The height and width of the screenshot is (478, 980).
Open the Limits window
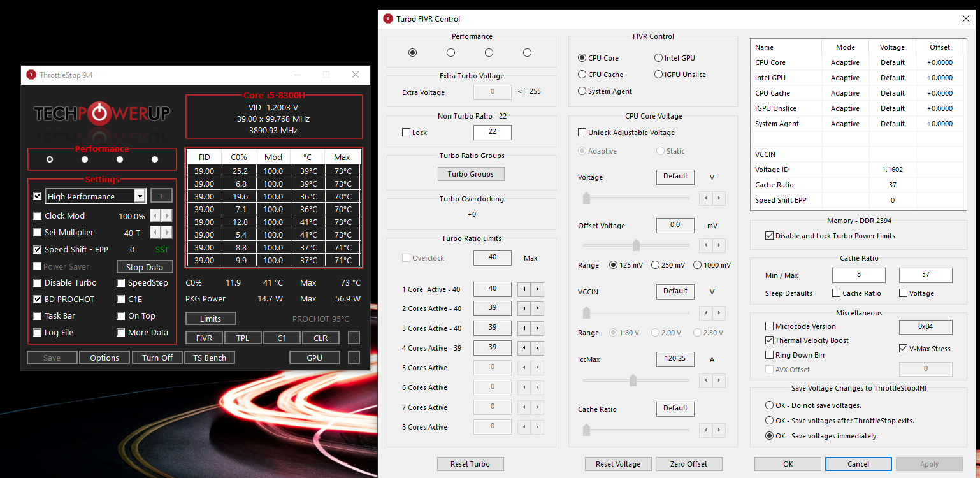tap(211, 319)
